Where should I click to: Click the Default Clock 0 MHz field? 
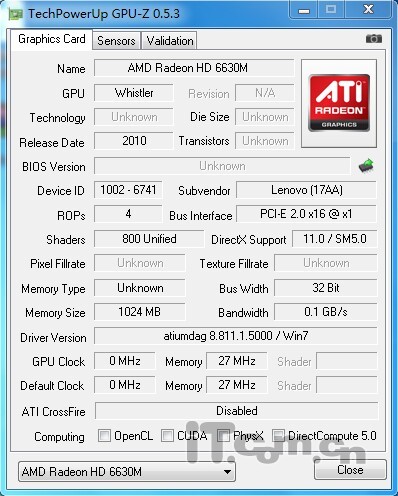125,385
